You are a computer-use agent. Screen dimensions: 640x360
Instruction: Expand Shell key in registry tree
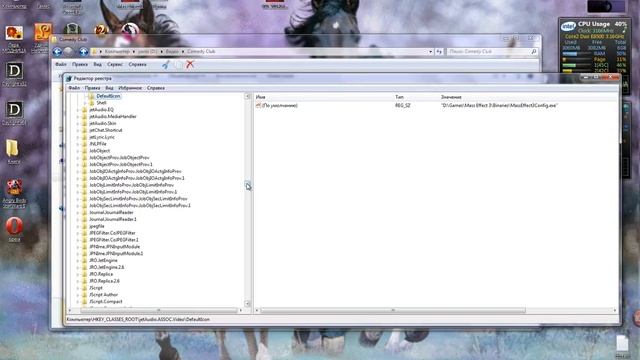pos(85,103)
